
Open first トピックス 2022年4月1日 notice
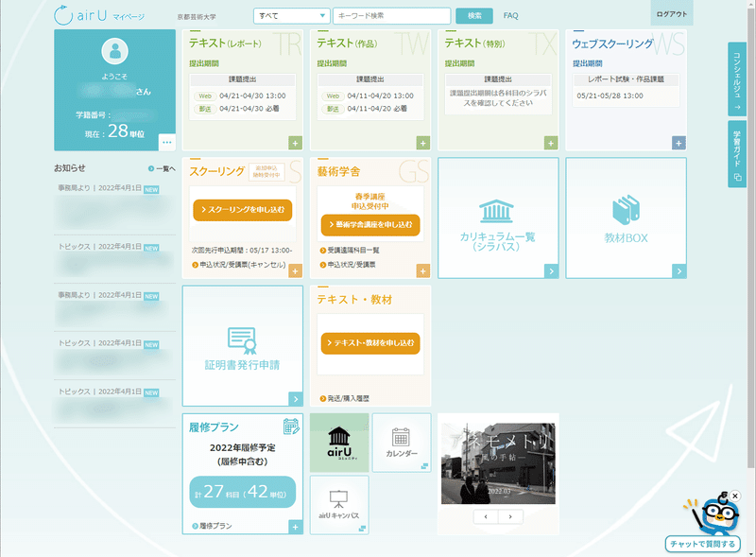pos(114,260)
